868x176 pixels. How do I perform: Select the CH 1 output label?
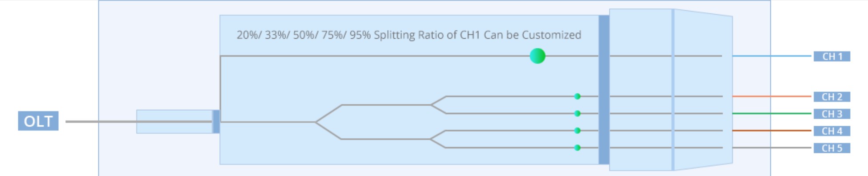pos(832,56)
